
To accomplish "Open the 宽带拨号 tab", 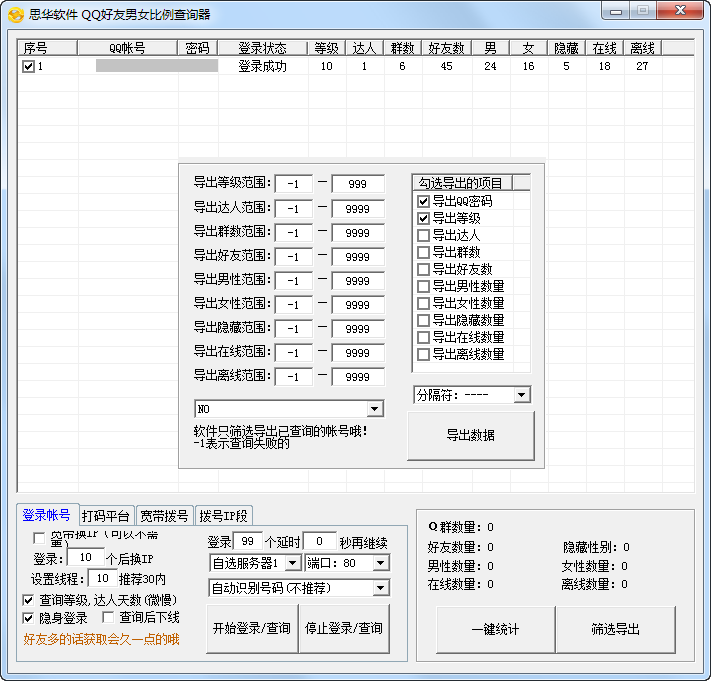I will pyautogui.click(x=164, y=516).
